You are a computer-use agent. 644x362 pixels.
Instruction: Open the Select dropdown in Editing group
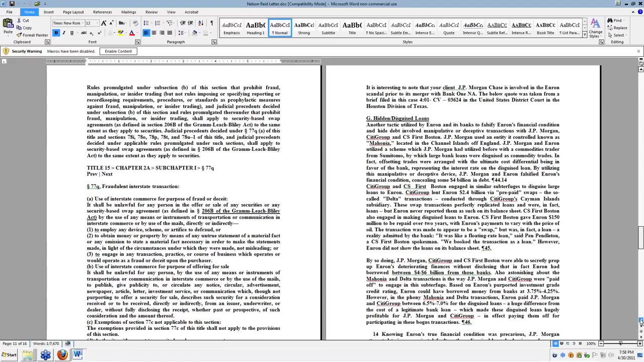618,35
